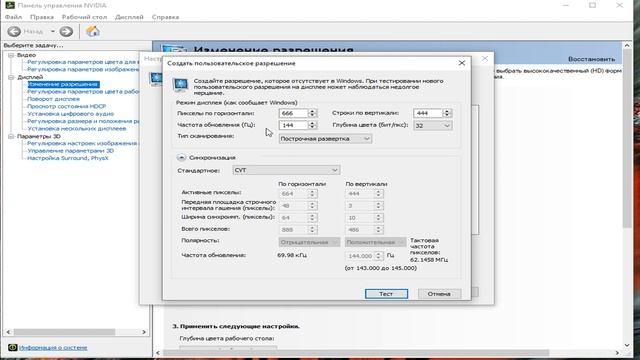The image size is (640, 360).
Task: Select Поворот дисплея in the tree
Action: [x=53, y=99]
